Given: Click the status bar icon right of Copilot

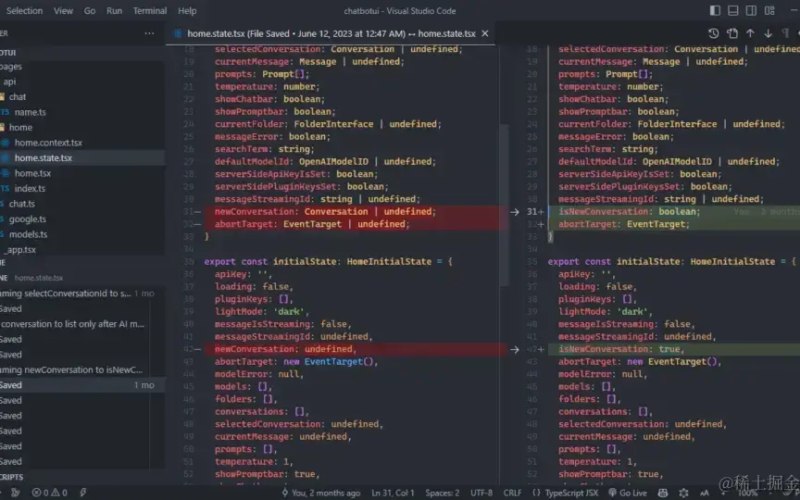Looking at the screenshot, I should pyautogui.click(x=684, y=492).
